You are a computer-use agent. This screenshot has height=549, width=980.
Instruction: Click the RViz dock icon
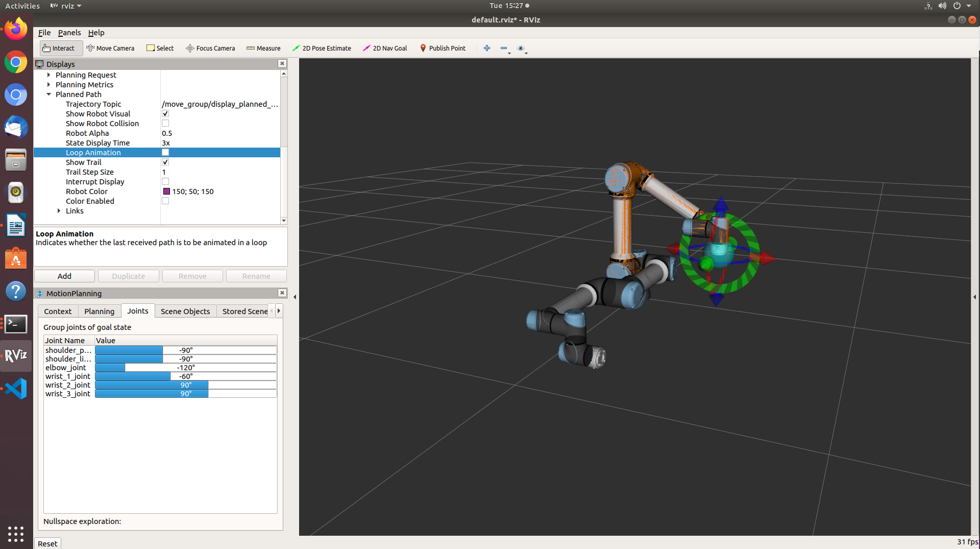pos(16,356)
